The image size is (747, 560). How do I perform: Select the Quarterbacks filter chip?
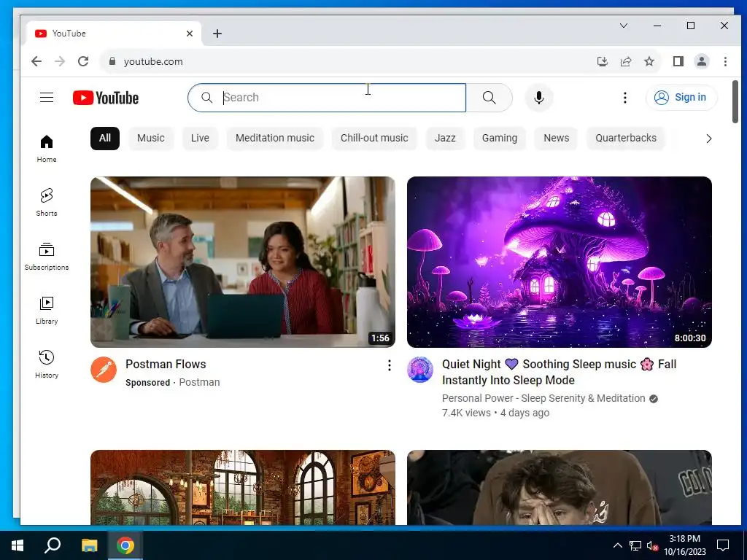pyautogui.click(x=625, y=139)
